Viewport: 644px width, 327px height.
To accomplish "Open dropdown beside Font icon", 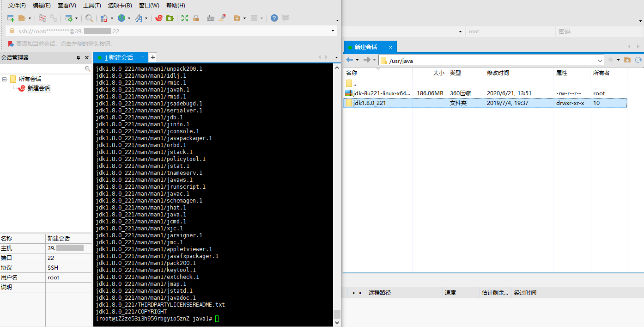I will tap(146, 18).
